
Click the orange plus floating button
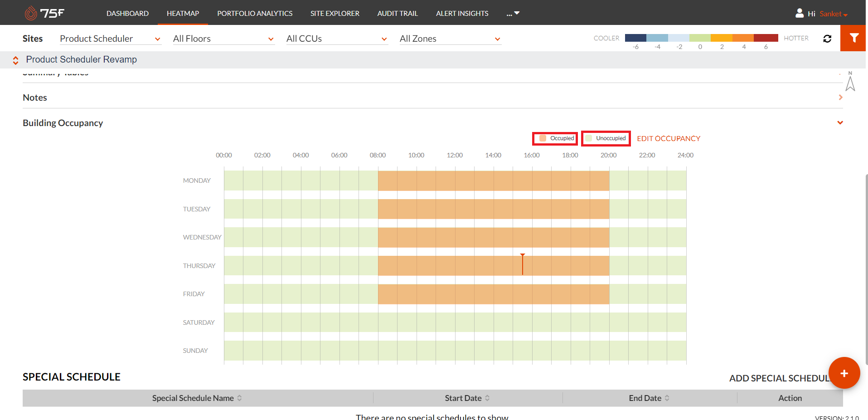844,373
